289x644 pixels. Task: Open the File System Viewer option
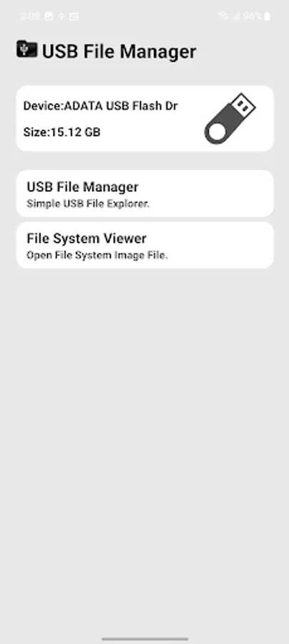click(x=144, y=245)
